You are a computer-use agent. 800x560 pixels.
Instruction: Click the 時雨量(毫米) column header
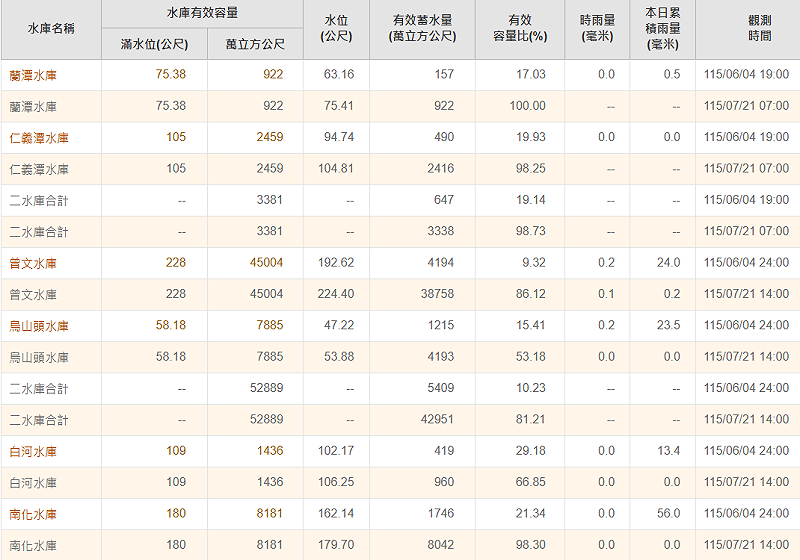597,29
